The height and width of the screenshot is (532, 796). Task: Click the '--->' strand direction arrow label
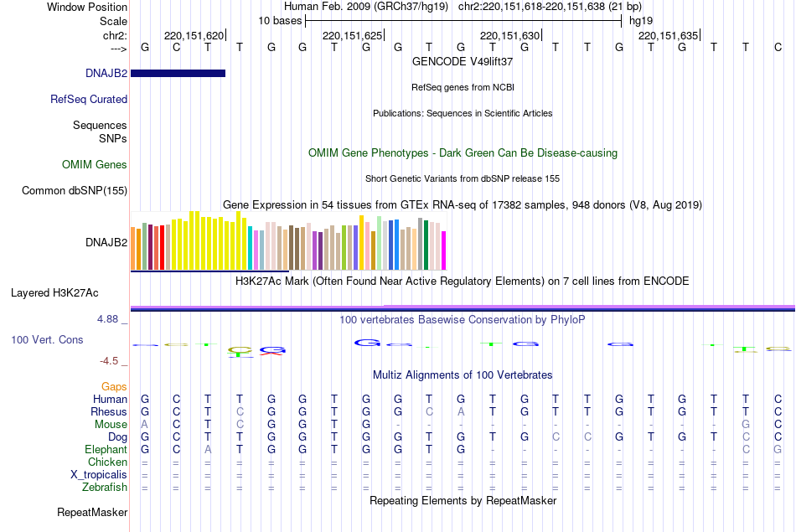(x=119, y=49)
